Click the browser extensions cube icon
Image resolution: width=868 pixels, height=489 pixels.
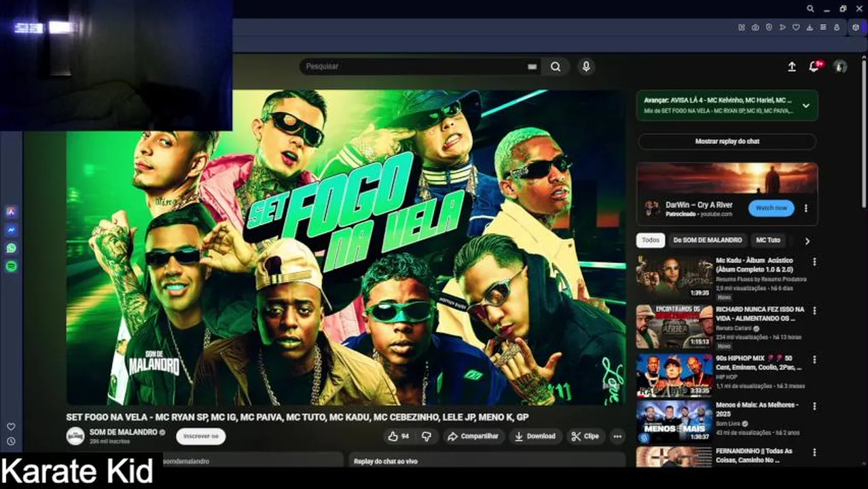tap(855, 27)
